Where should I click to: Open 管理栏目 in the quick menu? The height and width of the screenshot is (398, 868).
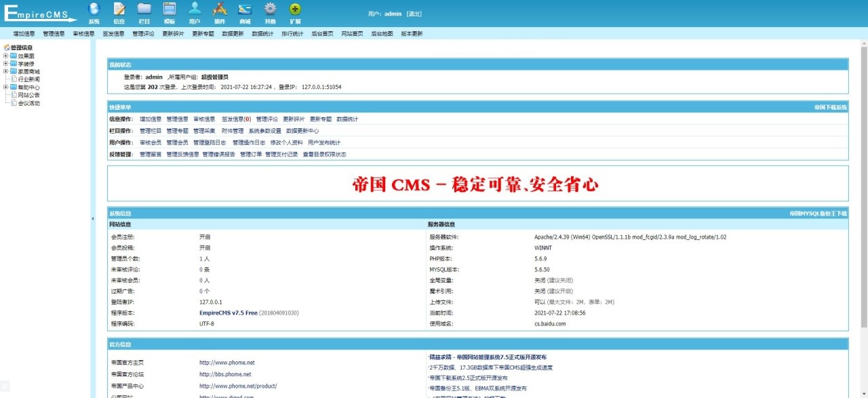tap(151, 131)
